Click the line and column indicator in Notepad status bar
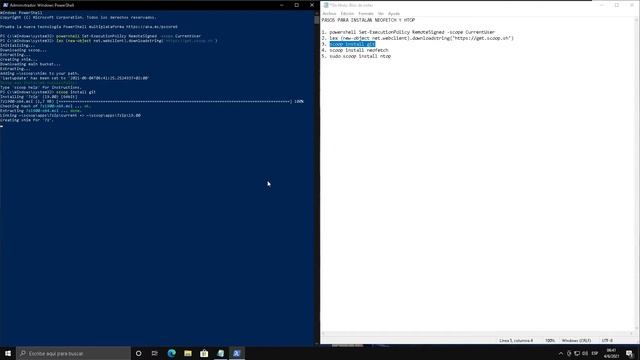Image resolution: width=640 pixels, height=360 pixels. click(x=516, y=340)
